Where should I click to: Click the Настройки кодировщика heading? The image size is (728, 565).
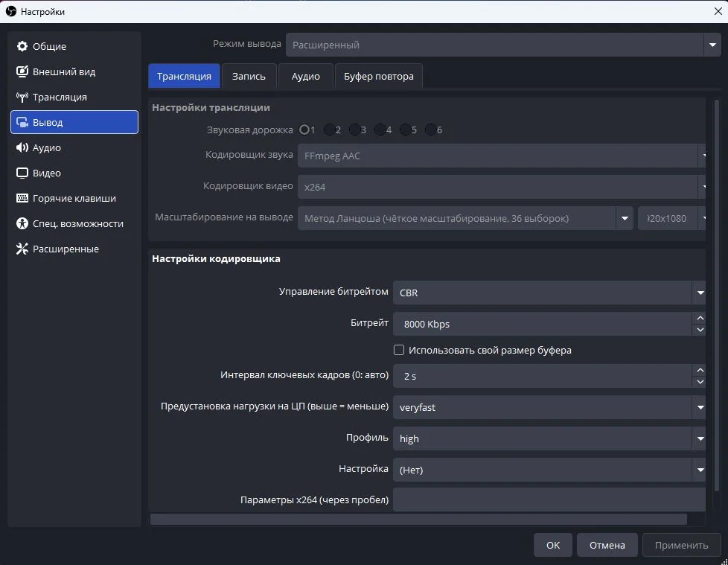tap(216, 258)
